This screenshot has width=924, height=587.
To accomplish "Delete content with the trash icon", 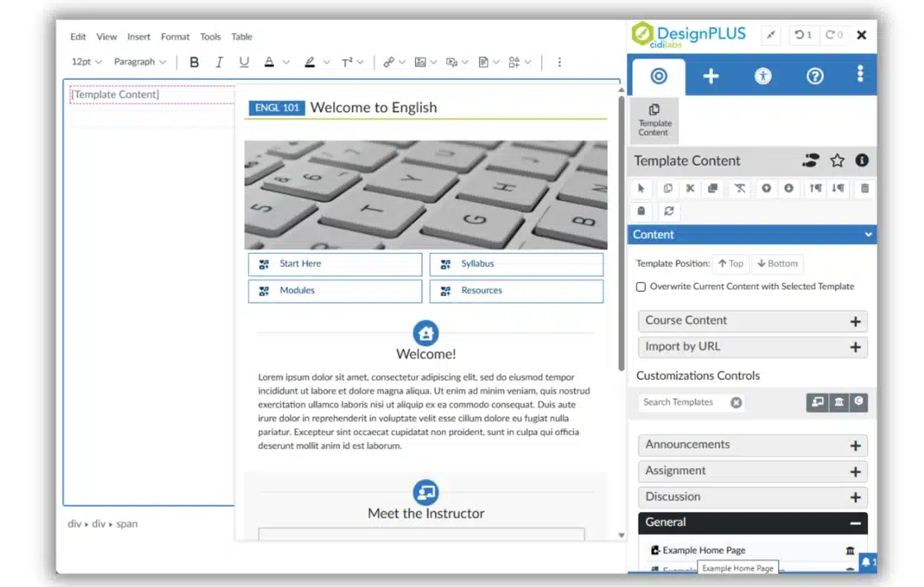I will tap(864, 189).
